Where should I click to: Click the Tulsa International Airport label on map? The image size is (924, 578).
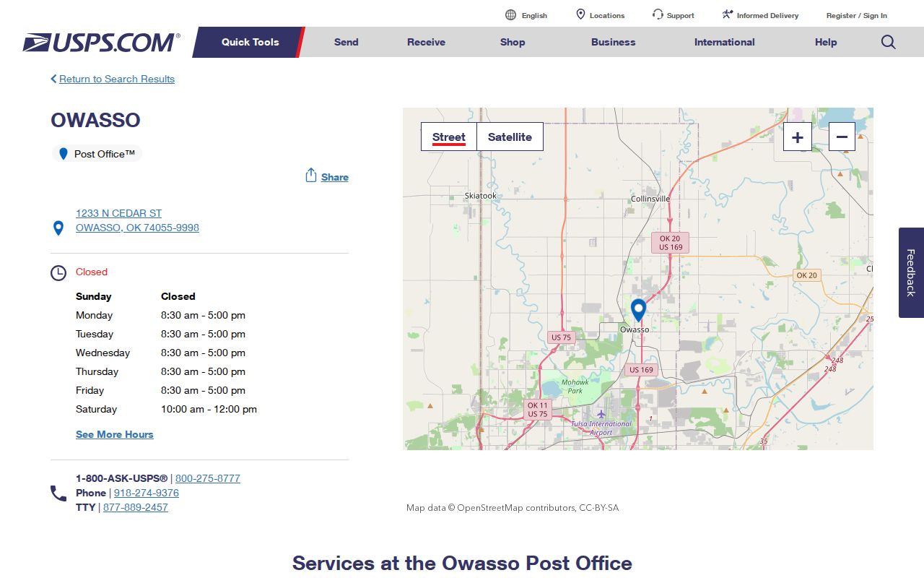(601, 428)
